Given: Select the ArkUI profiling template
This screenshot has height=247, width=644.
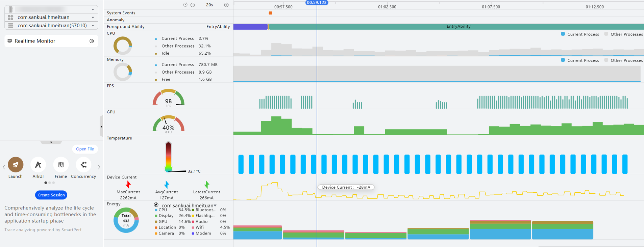Looking at the screenshot, I should pos(38,165).
